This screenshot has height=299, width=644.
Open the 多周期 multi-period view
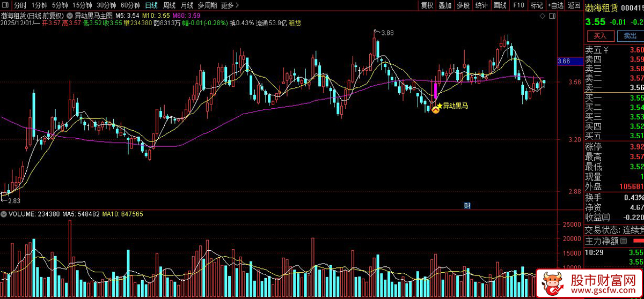pyautogui.click(x=207, y=5)
